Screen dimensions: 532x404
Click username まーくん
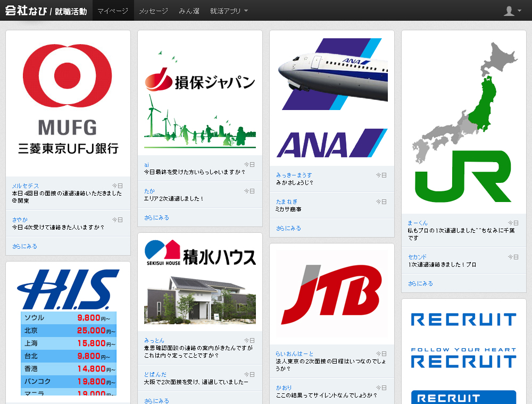(417, 223)
